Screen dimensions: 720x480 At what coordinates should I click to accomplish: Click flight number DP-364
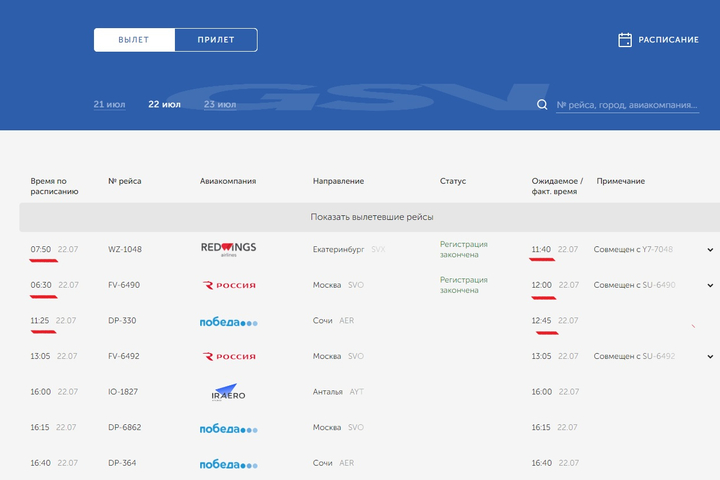[122, 463]
